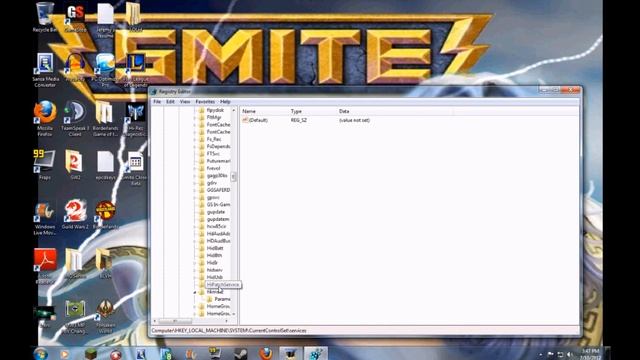Open the Help menu in Registry Editor

click(x=225, y=102)
